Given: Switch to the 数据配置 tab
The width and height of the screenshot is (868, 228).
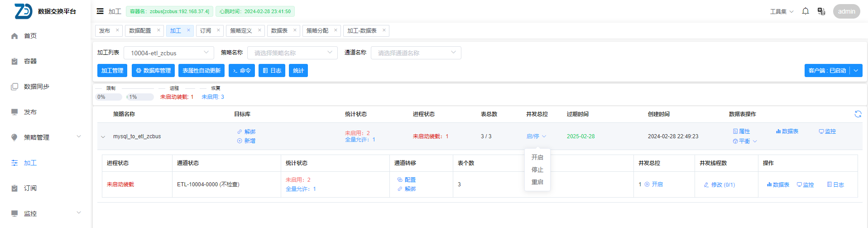Looking at the screenshot, I should [140, 31].
